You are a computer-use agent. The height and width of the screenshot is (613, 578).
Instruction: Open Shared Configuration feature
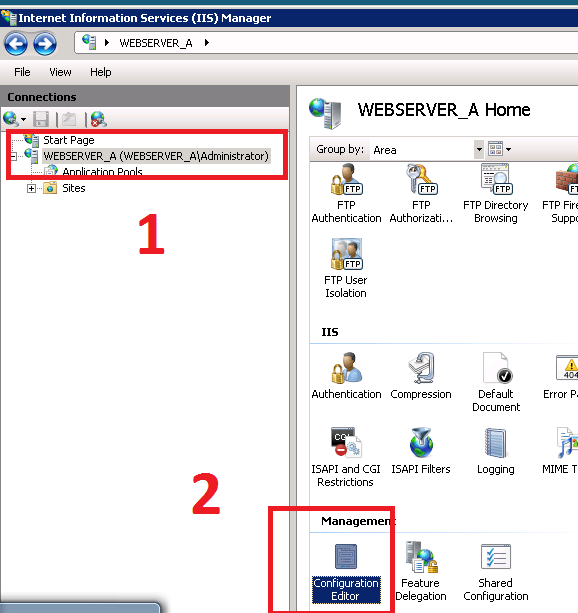coord(495,572)
